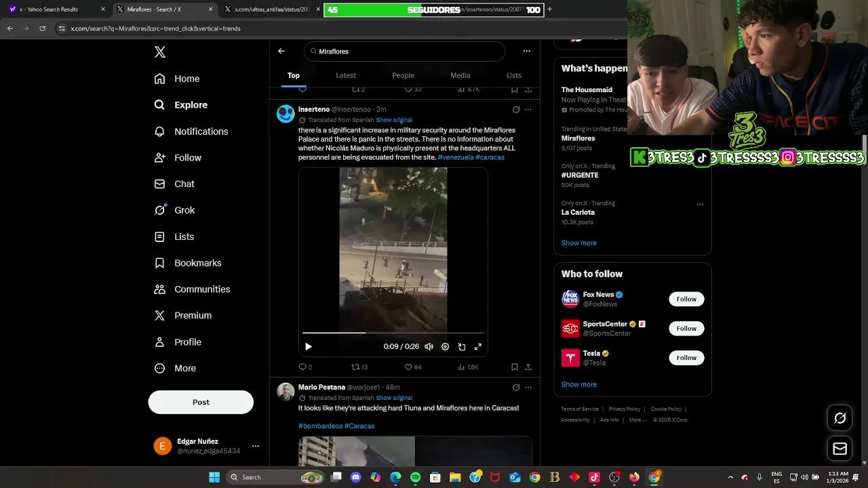
Task: Play the video in inserteno's post
Action: [x=309, y=346]
